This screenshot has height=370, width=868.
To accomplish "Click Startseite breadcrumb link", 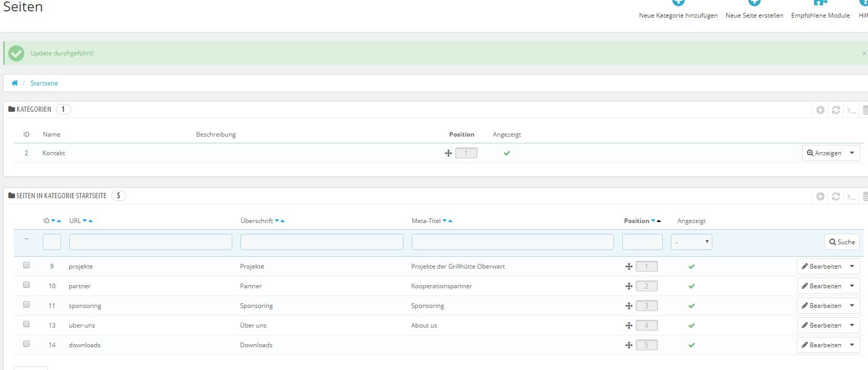I will [x=44, y=83].
